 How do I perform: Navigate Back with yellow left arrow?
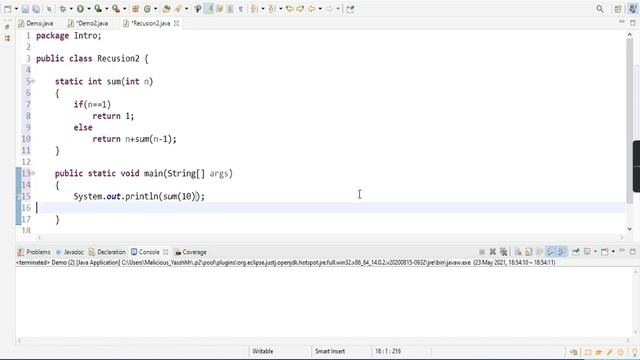(x=311, y=9)
